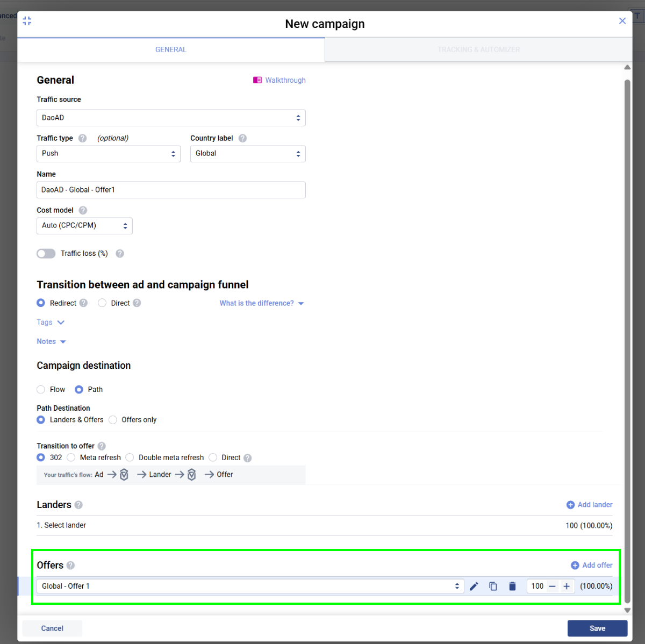
Task: Select the General tab
Action: tap(171, 49)
